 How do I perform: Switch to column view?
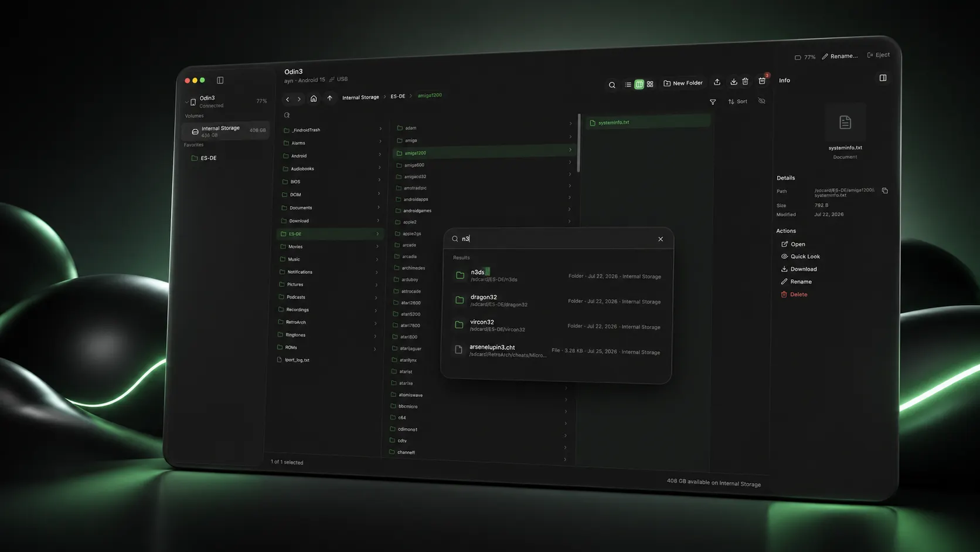click(x=639, y=84)
